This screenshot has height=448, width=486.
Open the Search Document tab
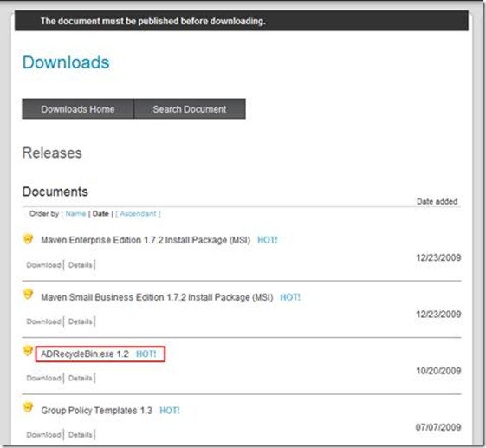point(190,109)
